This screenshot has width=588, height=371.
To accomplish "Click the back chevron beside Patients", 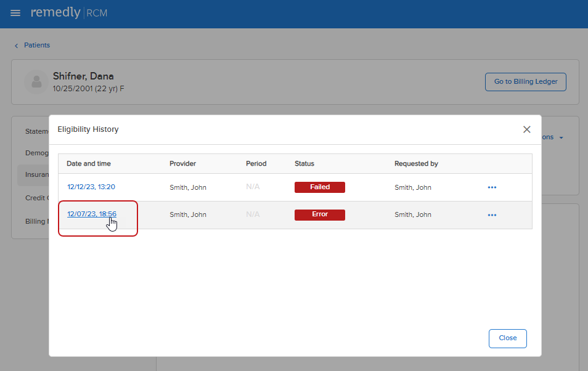I will coord(17,46).
